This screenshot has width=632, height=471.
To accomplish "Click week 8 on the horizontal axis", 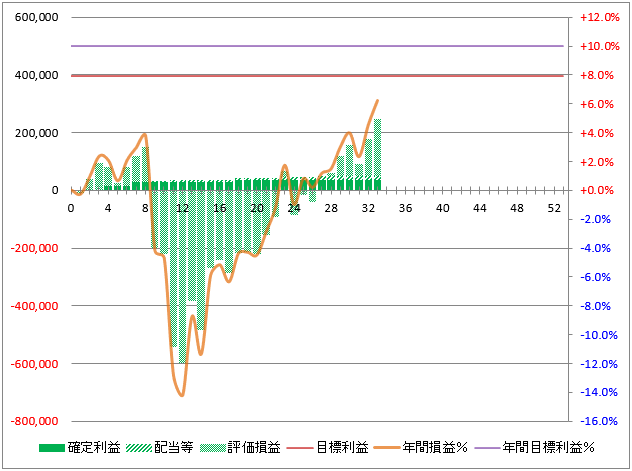I will pyautogui.click(x=145, y=208).
